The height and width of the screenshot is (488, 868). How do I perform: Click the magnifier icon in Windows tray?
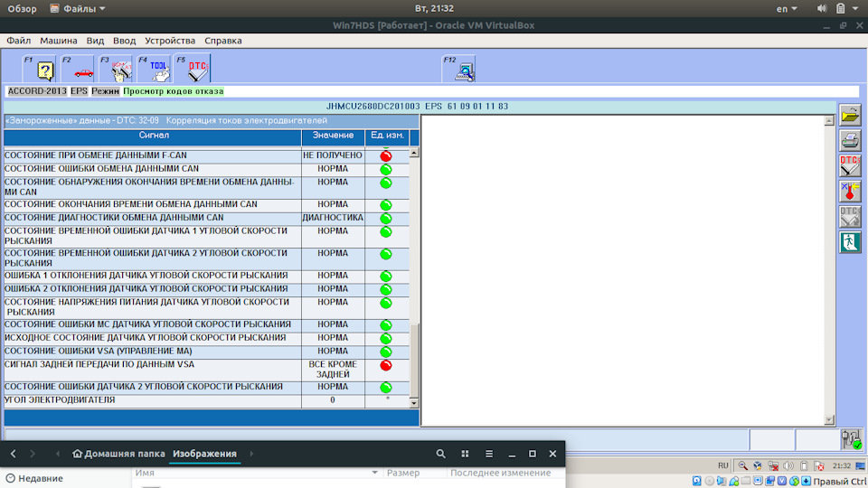pos(743,466)
